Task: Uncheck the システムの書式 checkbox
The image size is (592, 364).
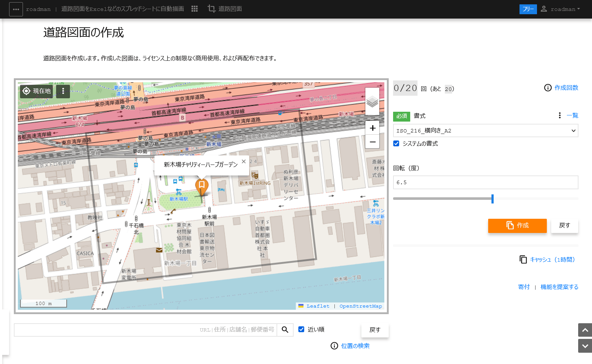Action: (x=396, y=143)
